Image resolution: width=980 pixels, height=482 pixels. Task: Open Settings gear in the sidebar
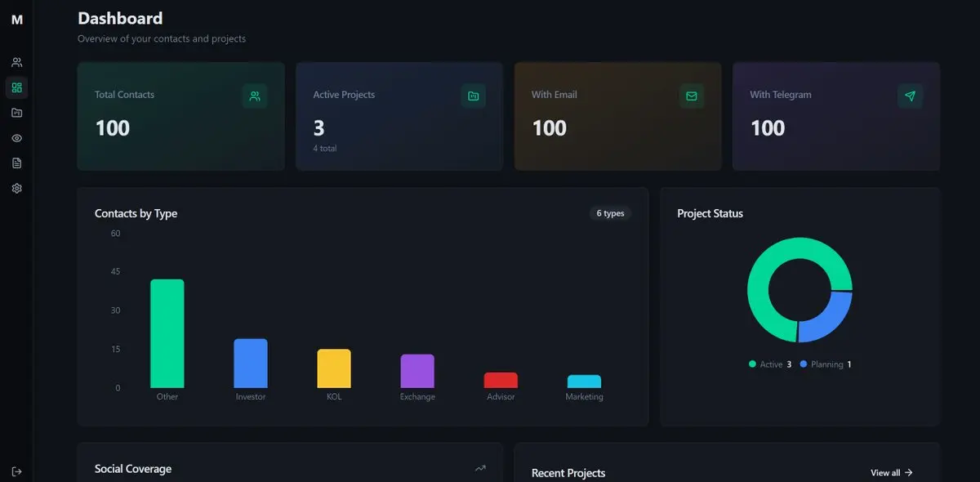click(x=17, y=189)
